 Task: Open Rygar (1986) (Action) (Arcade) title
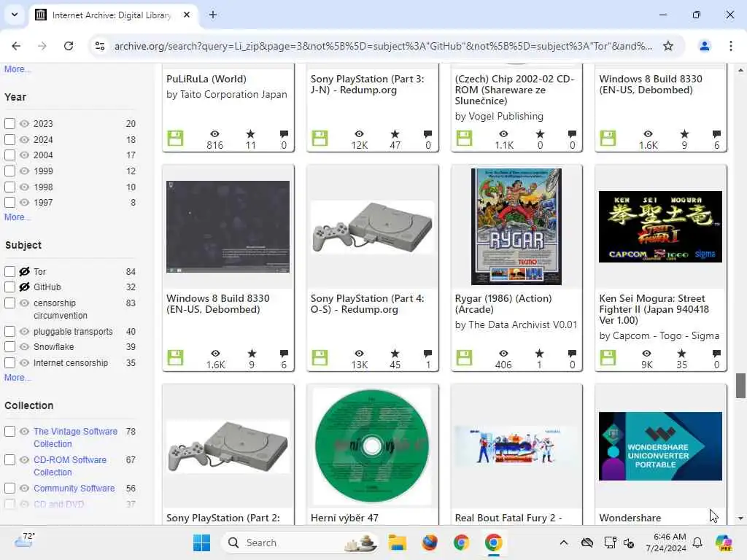pyautogui.click(x=503, y=304)
